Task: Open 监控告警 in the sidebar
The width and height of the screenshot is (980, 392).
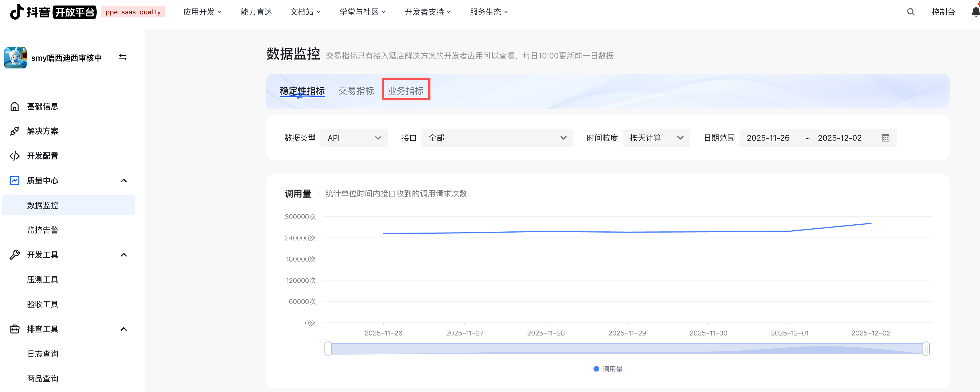Action: click(x=43, y=230)
